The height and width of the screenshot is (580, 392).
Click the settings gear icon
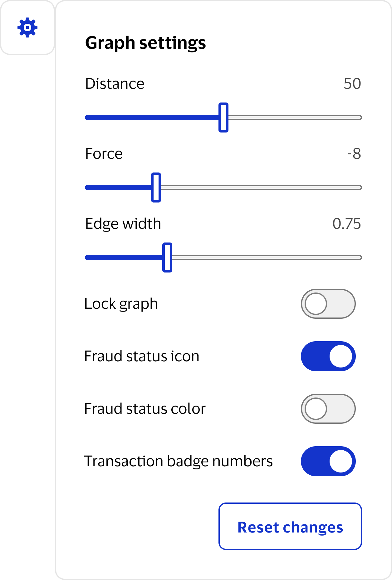pos(27,27)
